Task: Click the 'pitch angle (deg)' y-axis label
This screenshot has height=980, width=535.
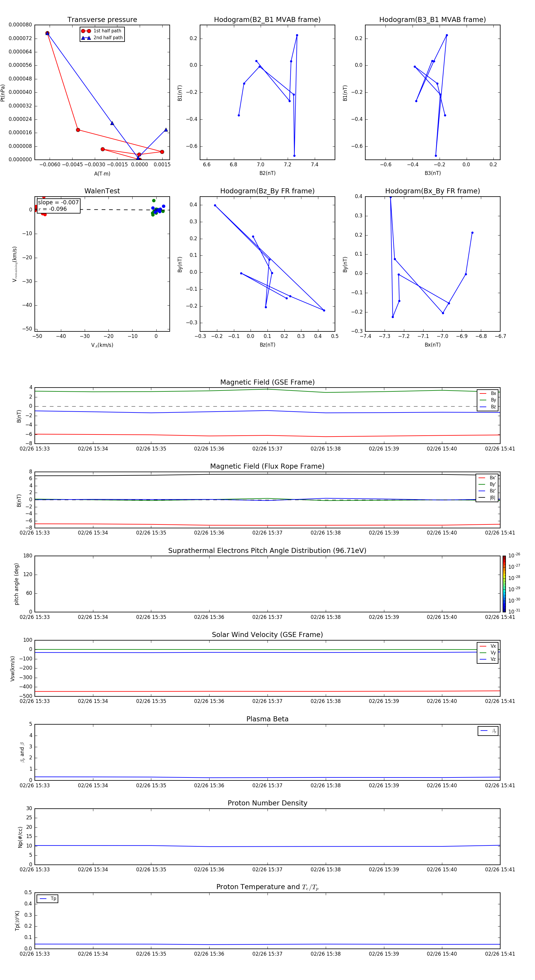Action: click(16, 584)
